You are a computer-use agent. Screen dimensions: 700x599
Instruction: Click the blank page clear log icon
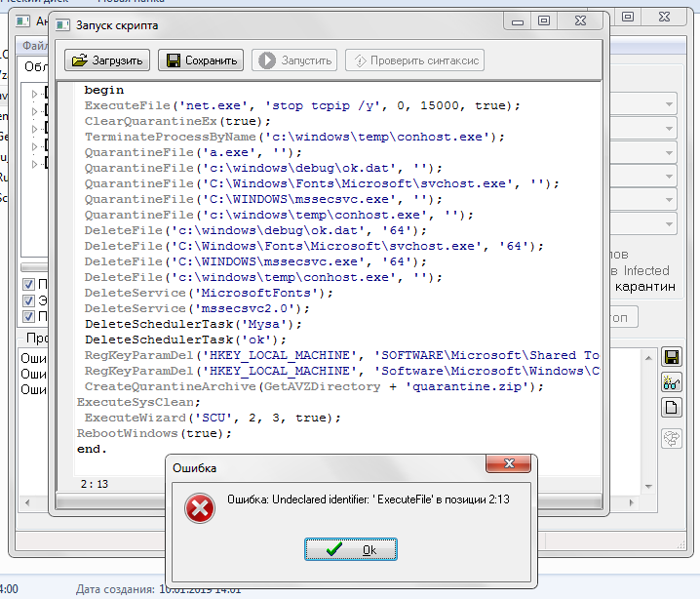pyautogui.click(x=671, y=407)
